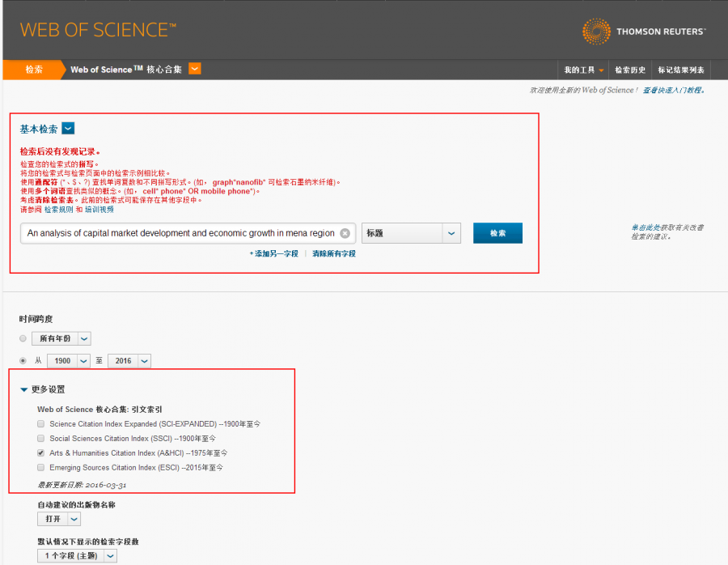
Task: Open the 1 个字段 (主题) dropdown
Action: tap(77, 556)
